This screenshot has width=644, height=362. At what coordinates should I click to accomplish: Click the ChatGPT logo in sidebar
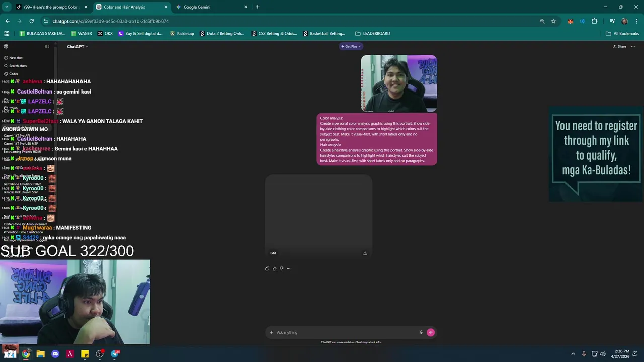click(x=6, y=46)
